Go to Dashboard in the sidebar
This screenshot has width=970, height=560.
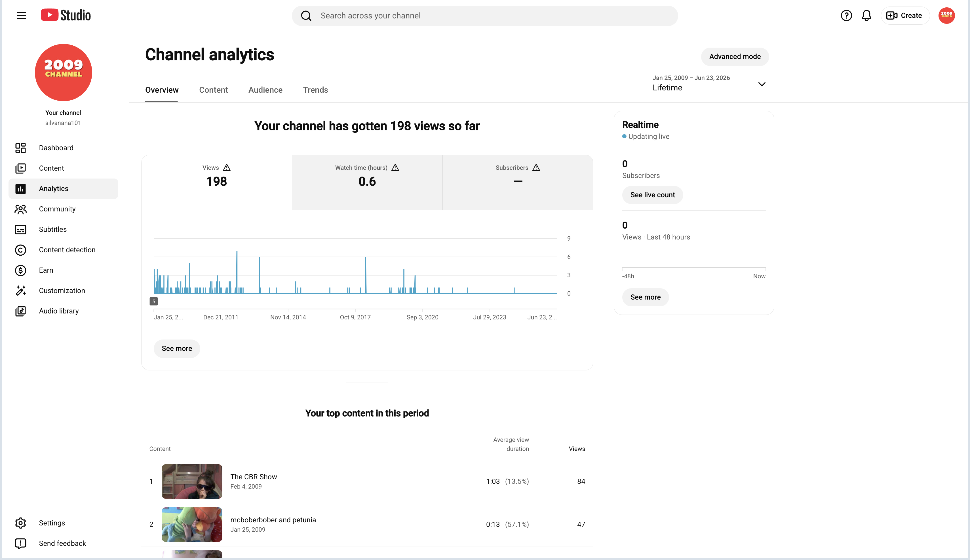pyautogui.click(x=64, y=148)
